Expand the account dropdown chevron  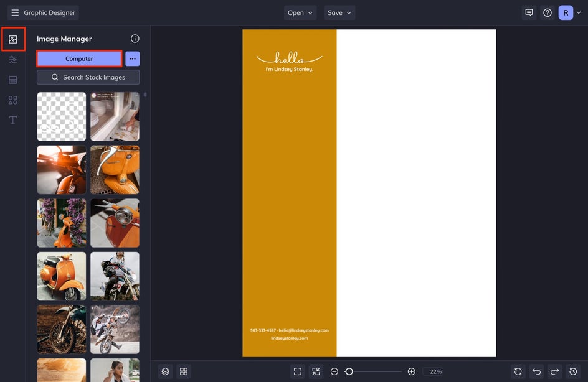tap(579, 12)
